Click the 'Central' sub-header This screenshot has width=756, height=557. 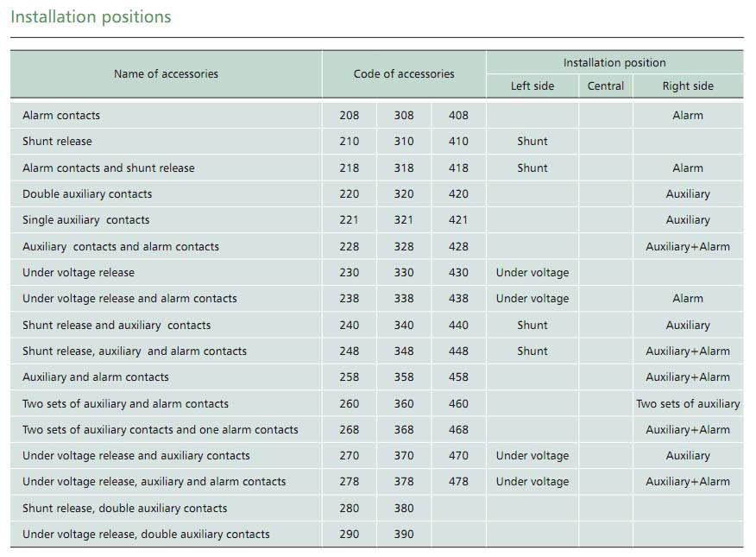(x=605, y=85)
